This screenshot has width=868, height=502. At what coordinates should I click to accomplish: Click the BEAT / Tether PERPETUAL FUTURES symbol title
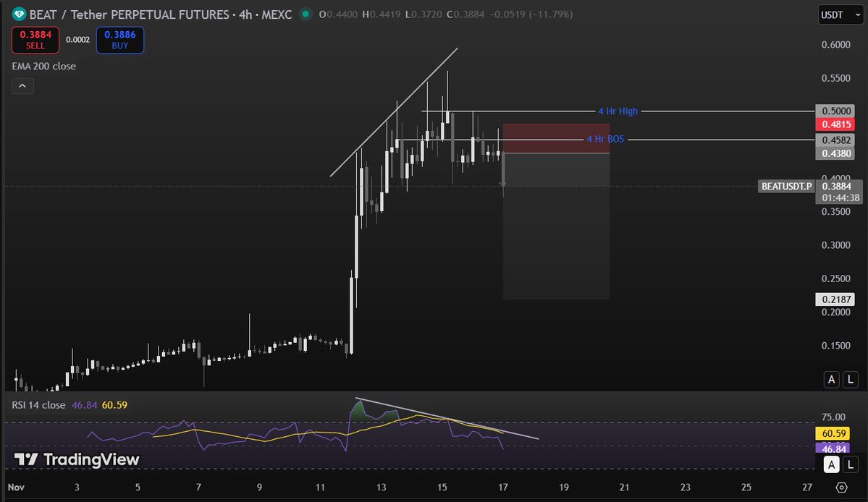click(161, 14)
